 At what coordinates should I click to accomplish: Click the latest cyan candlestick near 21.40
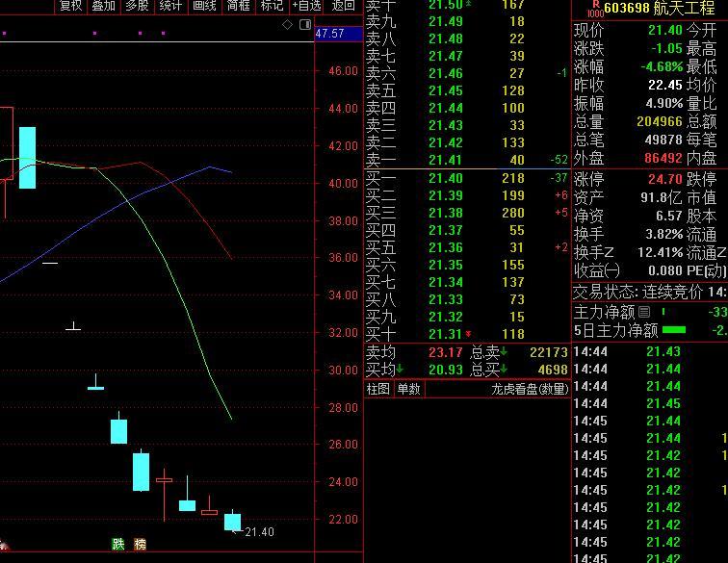click(233, 522)
